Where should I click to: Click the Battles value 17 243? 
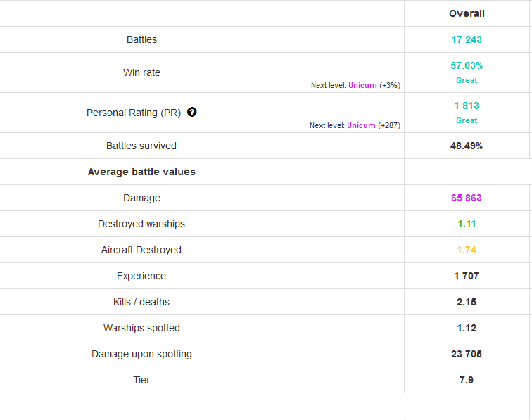(x=467, y=39)
